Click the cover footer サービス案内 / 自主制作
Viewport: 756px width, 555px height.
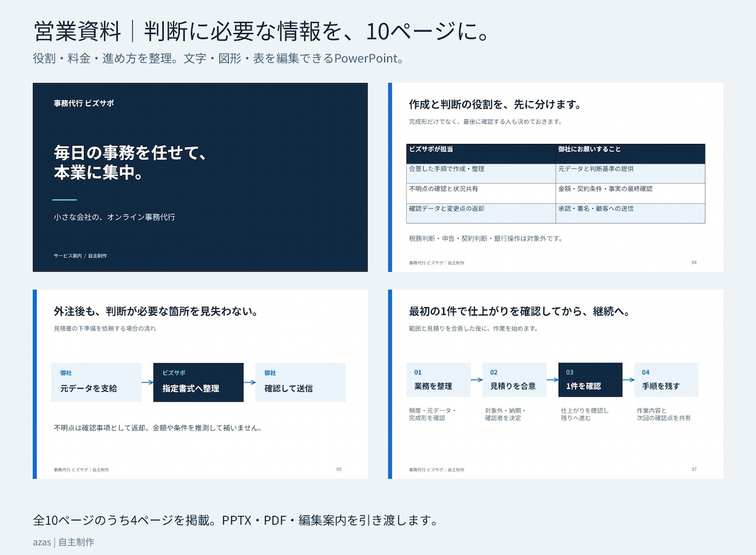click(x=80, y=255)
